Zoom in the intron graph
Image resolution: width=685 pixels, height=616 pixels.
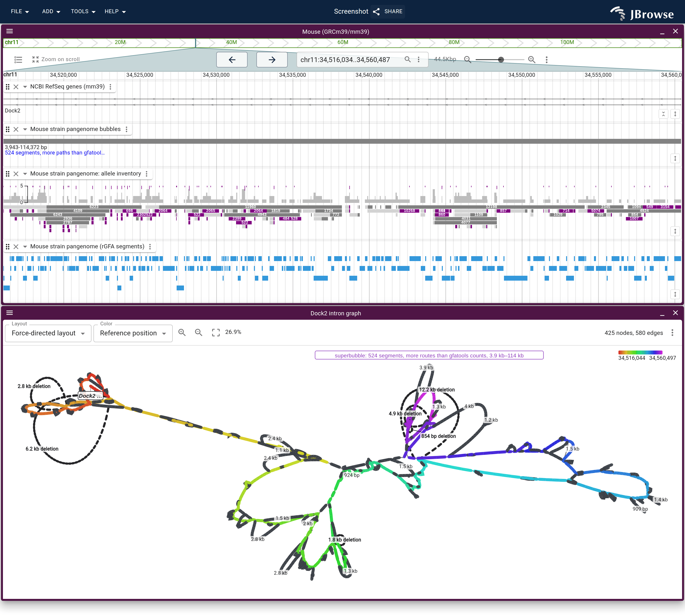[x=182, y=332]
